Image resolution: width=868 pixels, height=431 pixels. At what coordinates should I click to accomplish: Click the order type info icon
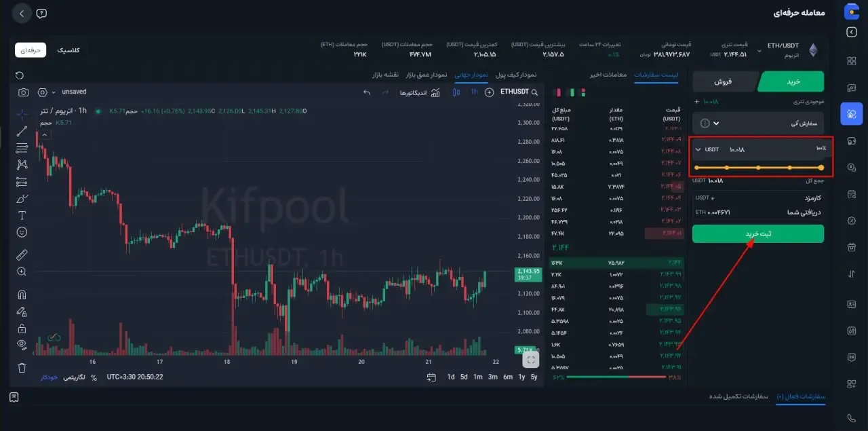click(705, 124)
